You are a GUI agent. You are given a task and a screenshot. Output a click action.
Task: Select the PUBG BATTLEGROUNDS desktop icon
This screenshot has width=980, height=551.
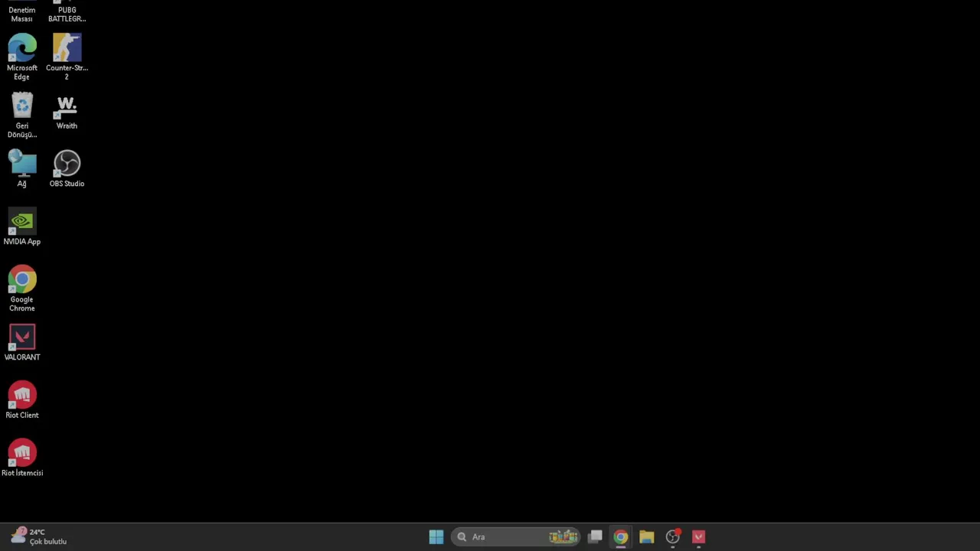(67, 11)
